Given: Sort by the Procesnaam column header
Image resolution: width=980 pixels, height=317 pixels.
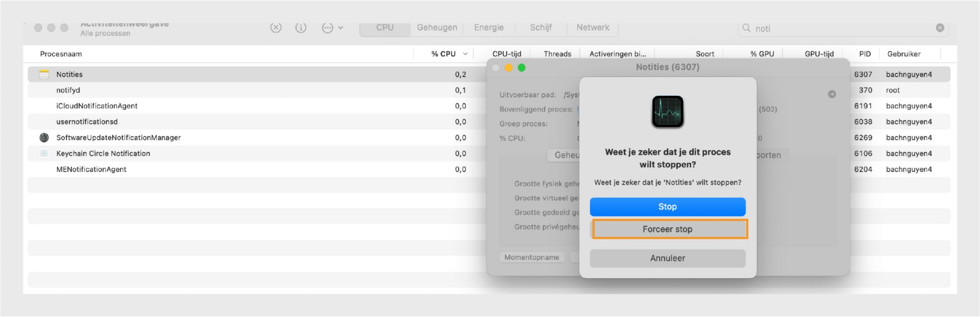Looking at the screenshot, I should (x=61, y=54).
